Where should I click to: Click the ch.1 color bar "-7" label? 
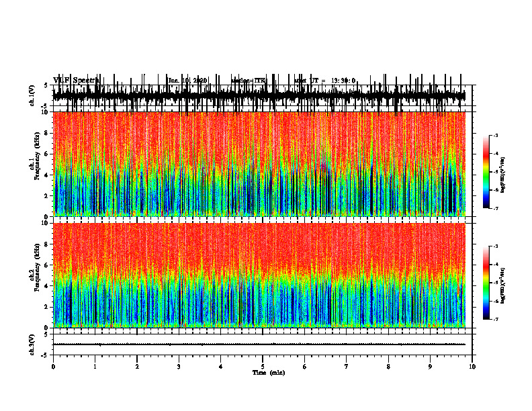(495, 208)
